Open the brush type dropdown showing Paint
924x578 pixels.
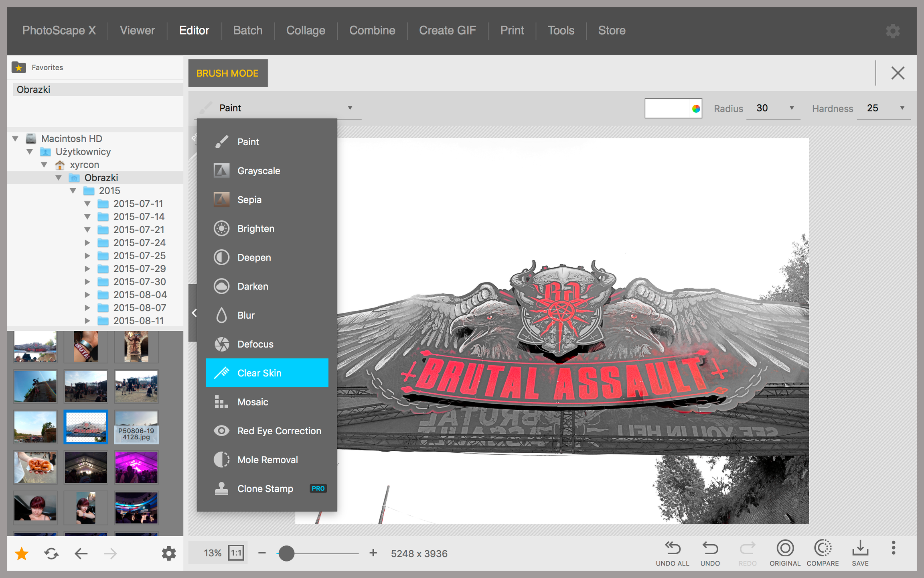[x=278, y=108]
